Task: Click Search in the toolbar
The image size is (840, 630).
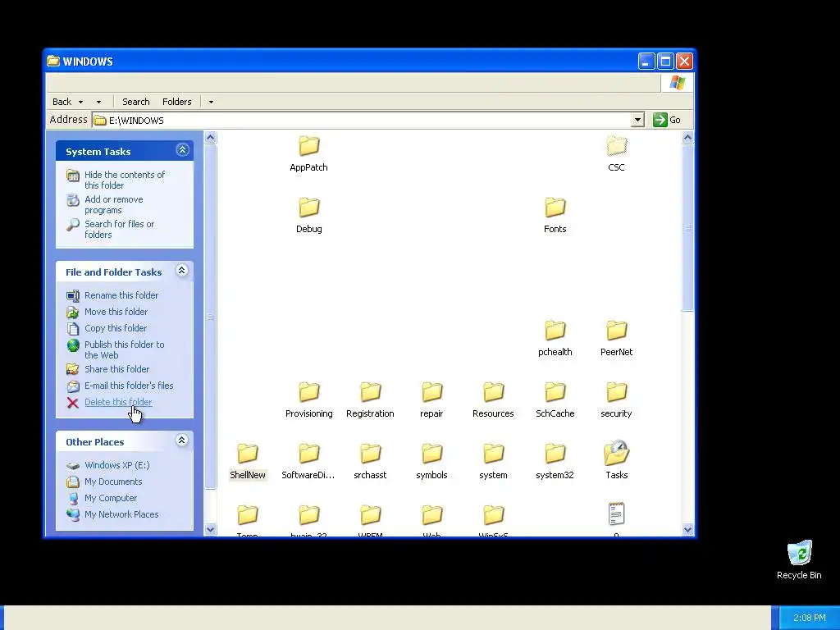Action: [136, 102]
